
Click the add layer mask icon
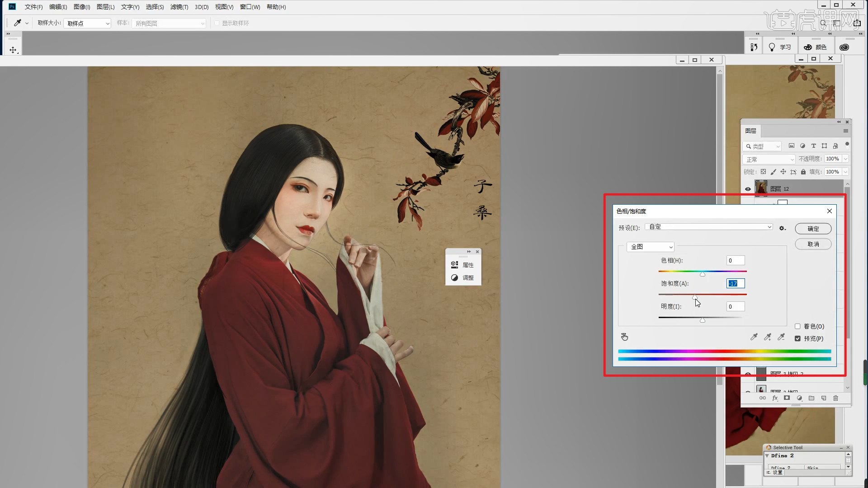coord(787,398)
